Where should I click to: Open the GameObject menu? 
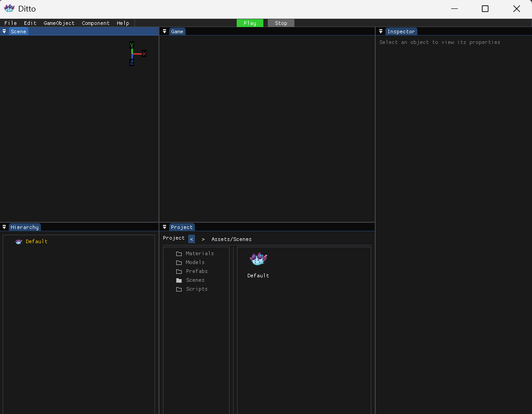(59, 23)
